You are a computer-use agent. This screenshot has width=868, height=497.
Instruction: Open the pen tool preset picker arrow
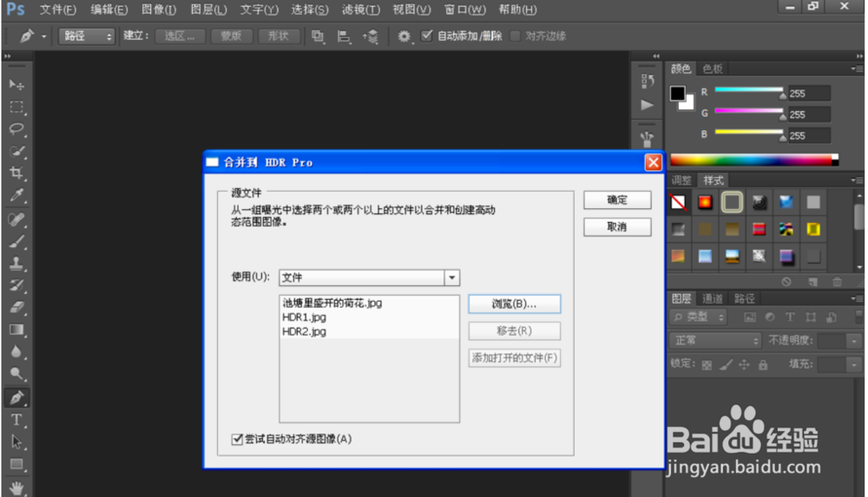point(43,36)
